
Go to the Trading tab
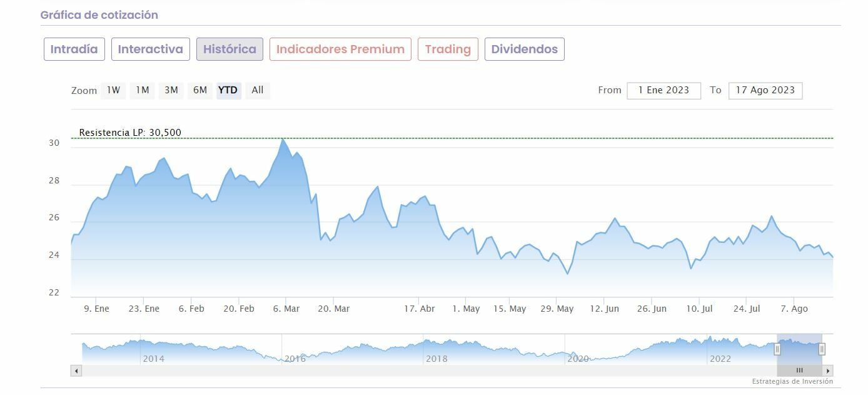[x=448, y=49]
